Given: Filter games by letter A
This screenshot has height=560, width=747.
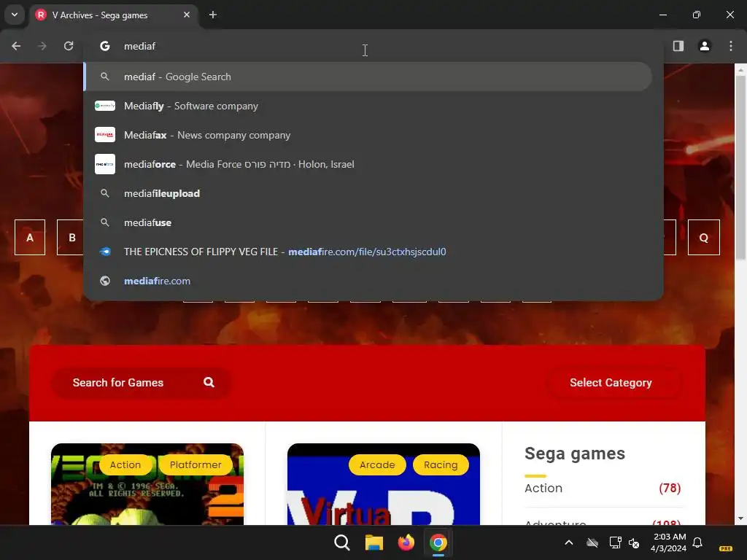Looking at the screenshot, I should tap(30, 237).
